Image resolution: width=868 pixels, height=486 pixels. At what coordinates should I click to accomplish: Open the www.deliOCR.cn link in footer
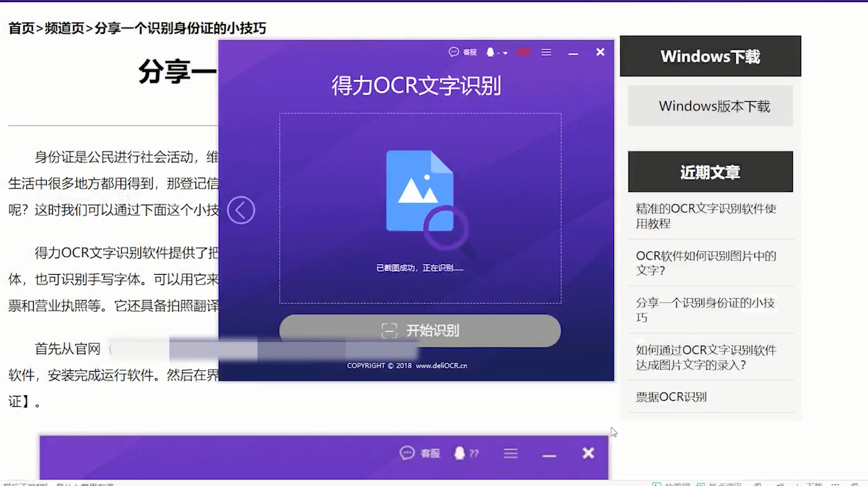[x=441, y=366]
